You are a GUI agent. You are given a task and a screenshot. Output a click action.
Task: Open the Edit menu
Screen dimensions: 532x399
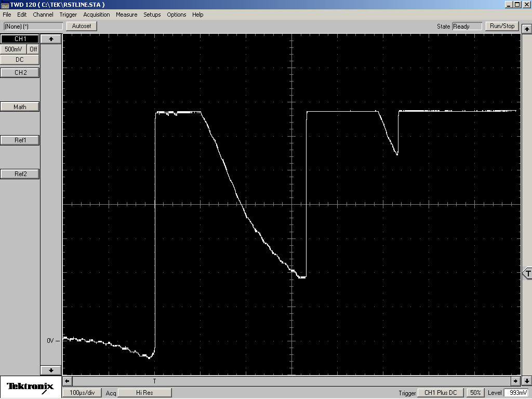pos(22,15)
